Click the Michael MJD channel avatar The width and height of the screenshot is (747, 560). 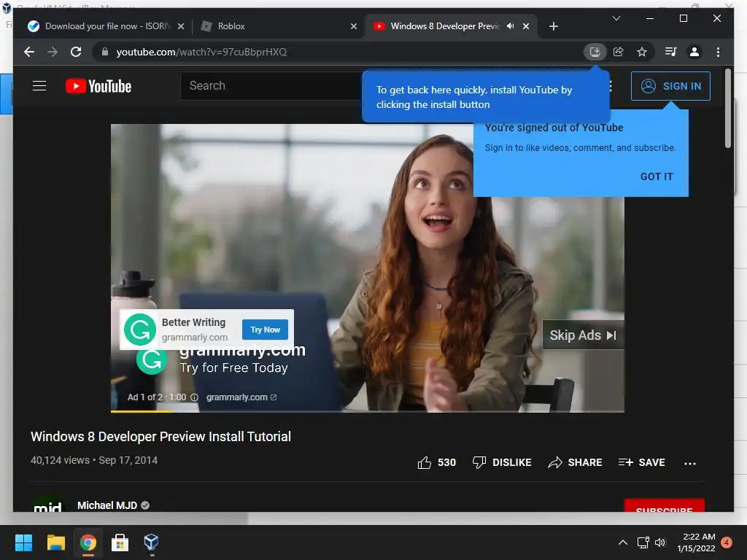pyautogui.click(x=47, y=504)
